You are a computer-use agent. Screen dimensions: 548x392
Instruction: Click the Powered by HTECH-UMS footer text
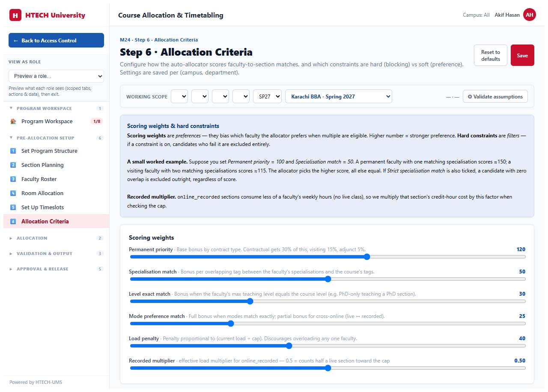(x=36, y=382)
